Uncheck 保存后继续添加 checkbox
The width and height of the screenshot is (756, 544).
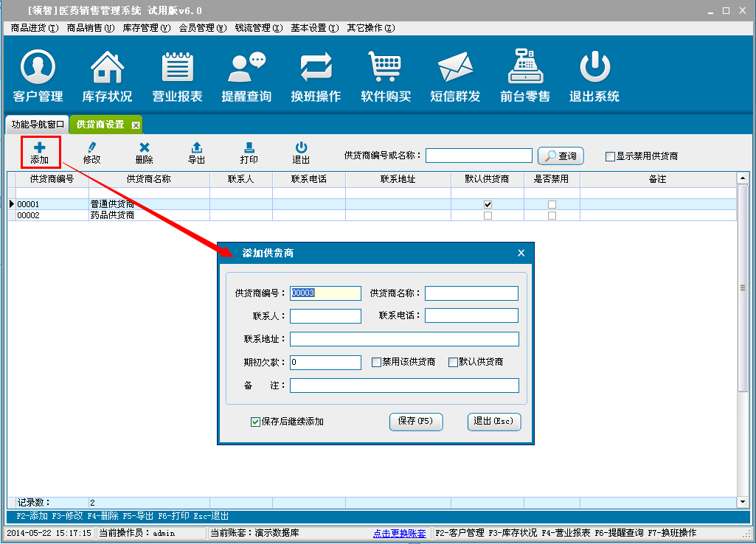click(x=255, y=422)
